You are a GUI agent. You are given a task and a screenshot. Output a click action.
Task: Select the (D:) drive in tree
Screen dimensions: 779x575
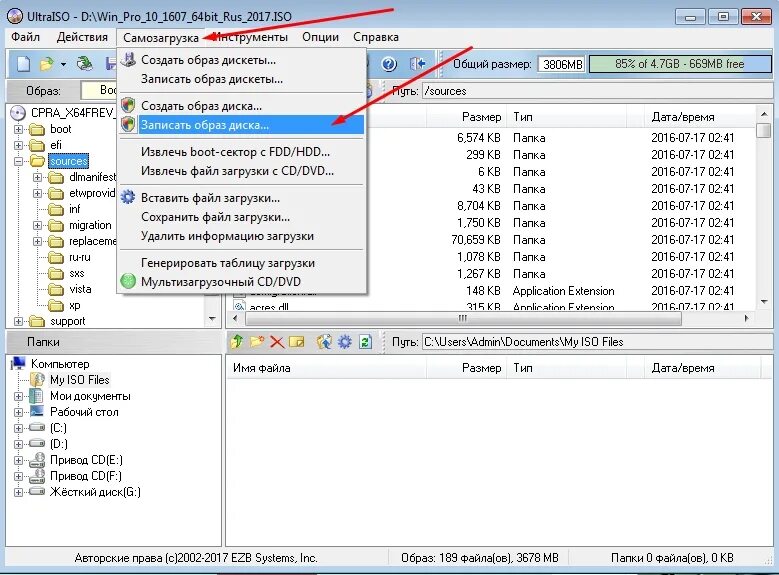click(59, 444)
